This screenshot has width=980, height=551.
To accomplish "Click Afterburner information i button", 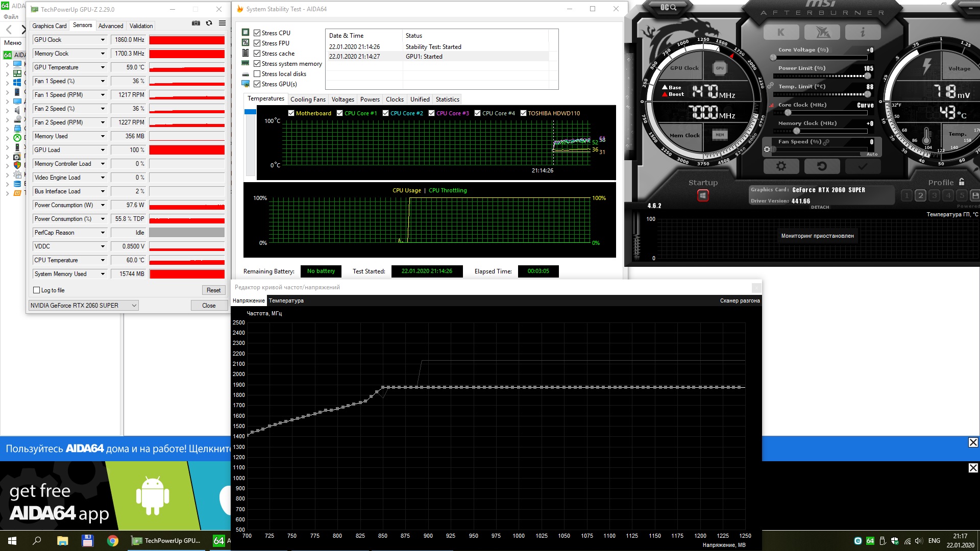I will [863, 33].
